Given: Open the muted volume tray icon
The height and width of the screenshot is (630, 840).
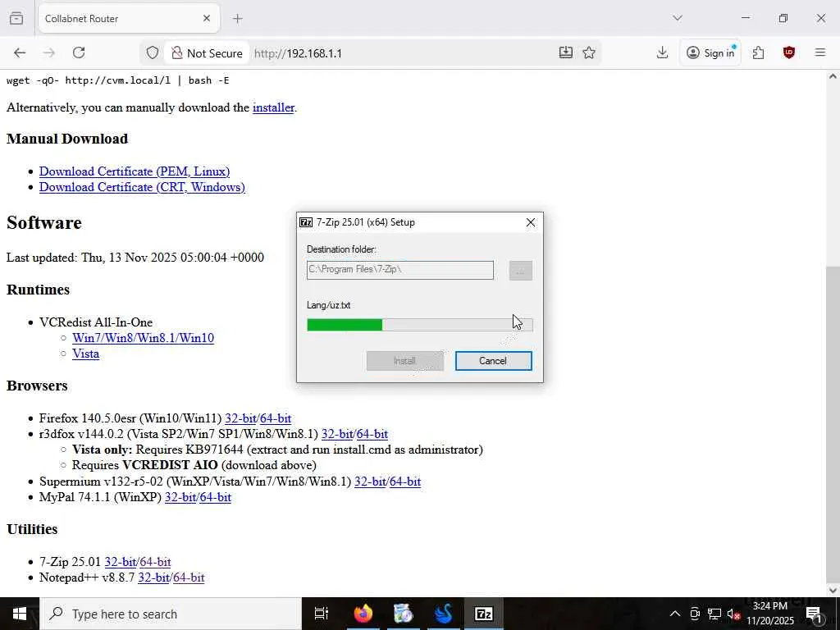Looking at the screenshot, I should click(733, 614).
